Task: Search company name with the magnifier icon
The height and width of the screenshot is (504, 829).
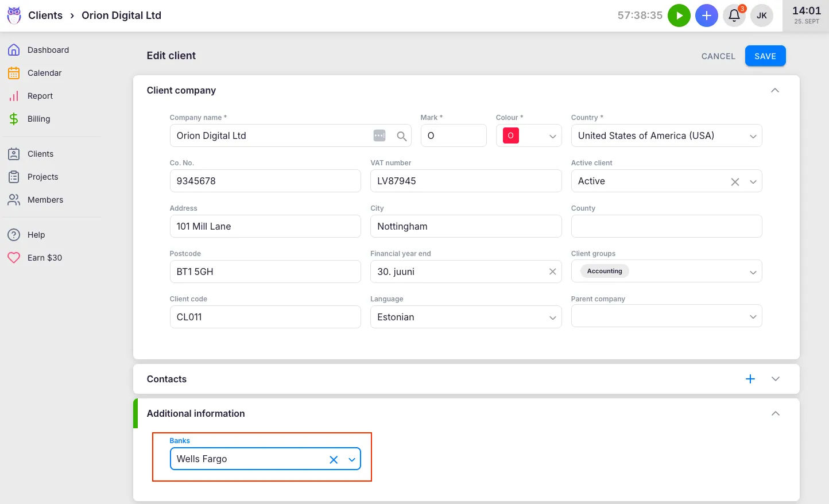Action: tap(402, 135)
